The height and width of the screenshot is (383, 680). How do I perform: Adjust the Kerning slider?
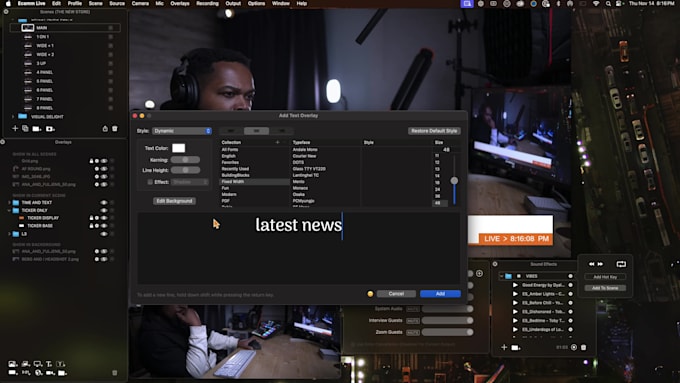(x=185, y=160)
